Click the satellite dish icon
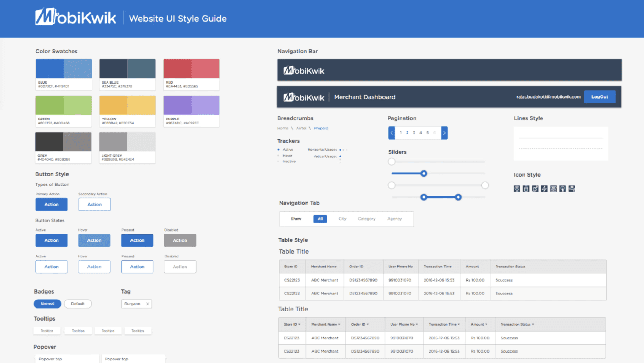644x363 pixels. click(535, 189)
